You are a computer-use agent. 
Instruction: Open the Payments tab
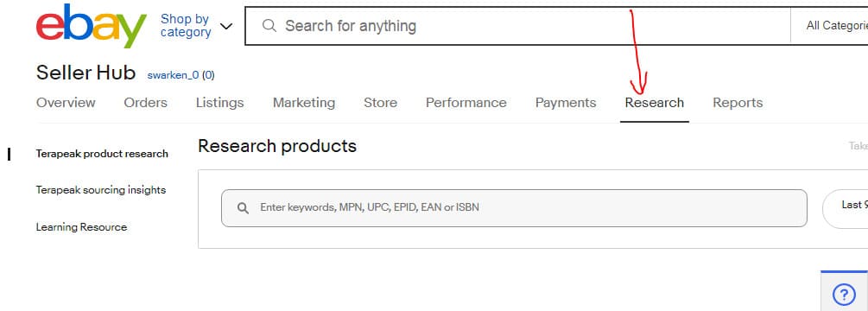566,103
